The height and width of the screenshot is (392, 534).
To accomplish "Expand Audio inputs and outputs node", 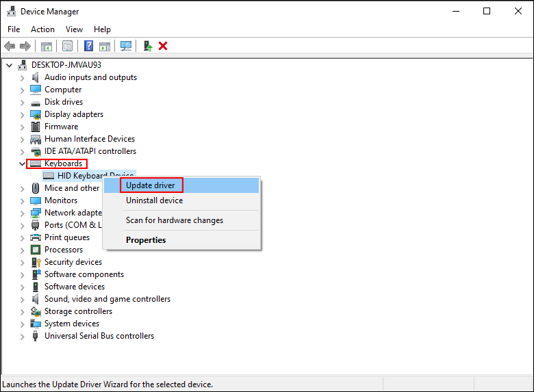I will (23, 78).
